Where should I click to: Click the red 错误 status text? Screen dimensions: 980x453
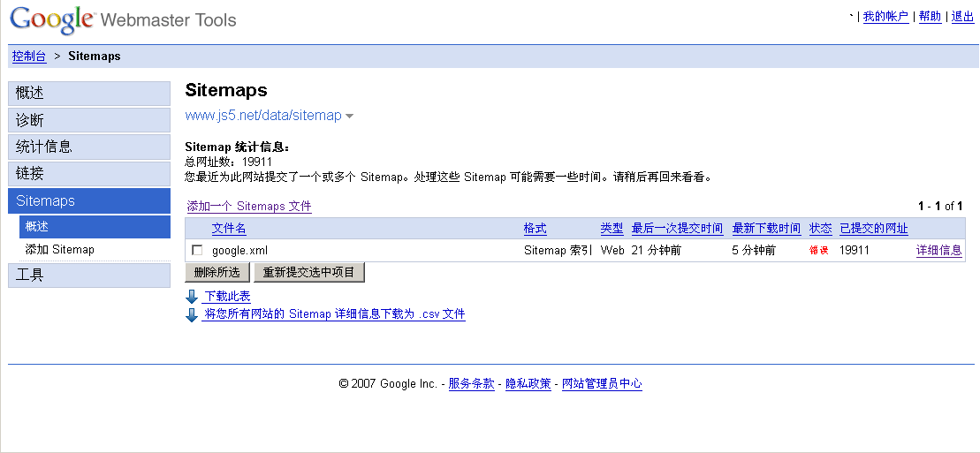pyautogui.click(x=819, y=251)
